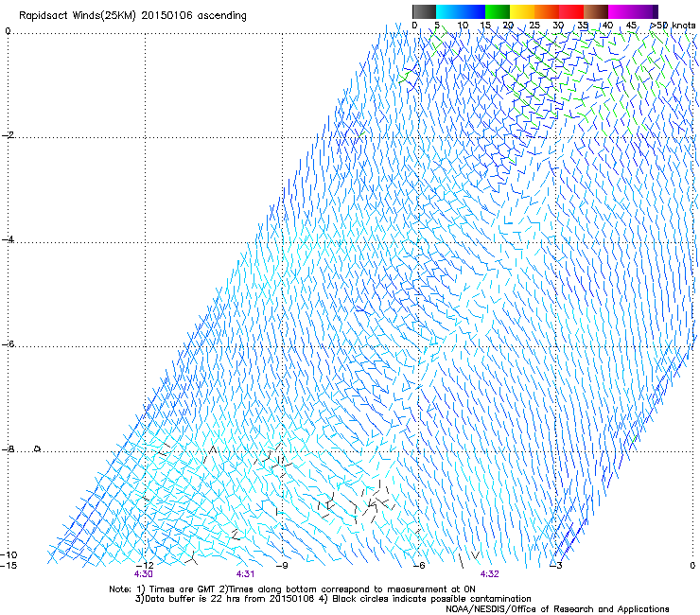700x615 pixels.
Task: Pick the green 15–20 knots color swatch
Action: (x=498, y=11)
